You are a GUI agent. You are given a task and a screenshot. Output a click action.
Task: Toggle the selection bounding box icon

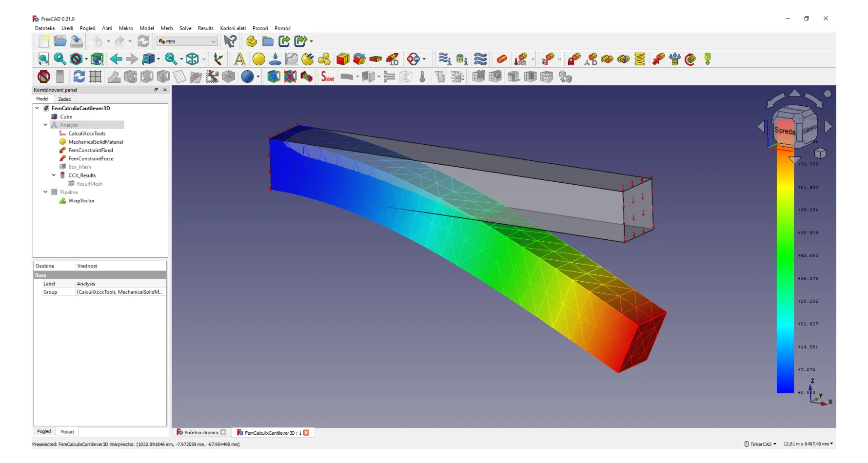[97, 59]
